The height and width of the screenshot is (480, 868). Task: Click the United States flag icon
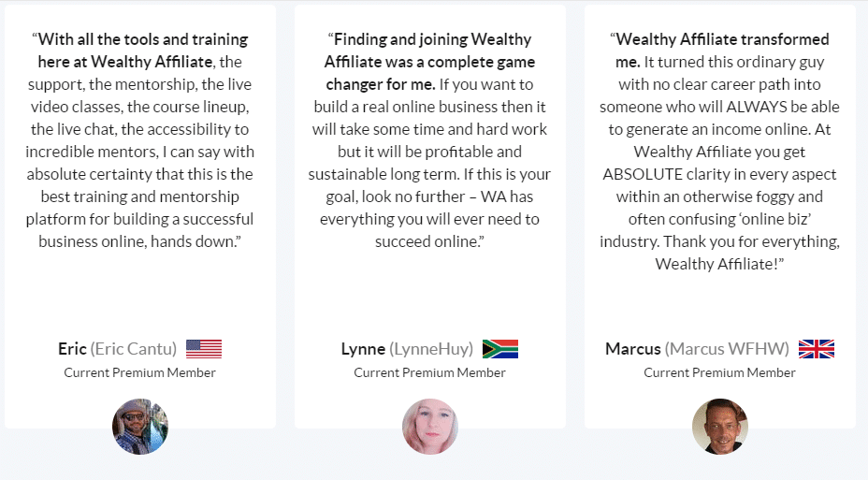tap(204, 349)
